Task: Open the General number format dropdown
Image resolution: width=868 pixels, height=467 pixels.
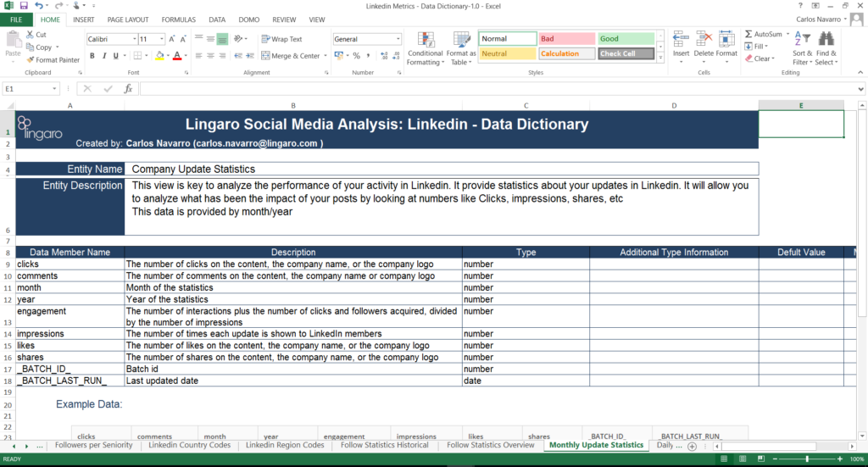Action: [398, 39]
